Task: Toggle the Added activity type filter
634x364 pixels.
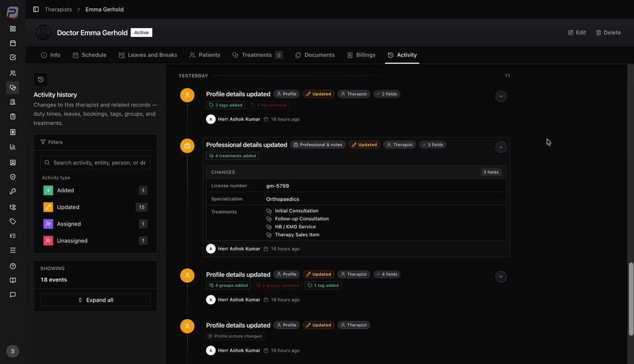Action: click(95, 190)
